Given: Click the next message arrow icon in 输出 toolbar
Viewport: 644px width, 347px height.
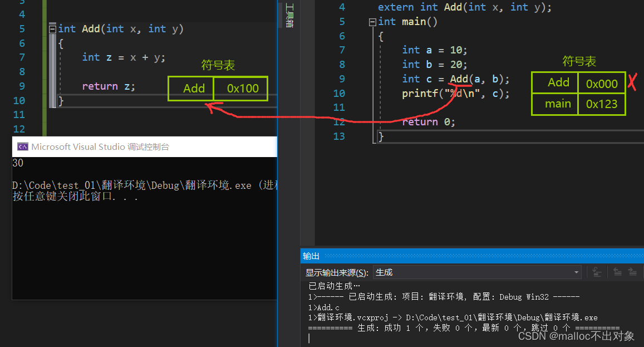Looking at the screenshot, I should pos(633,272).
